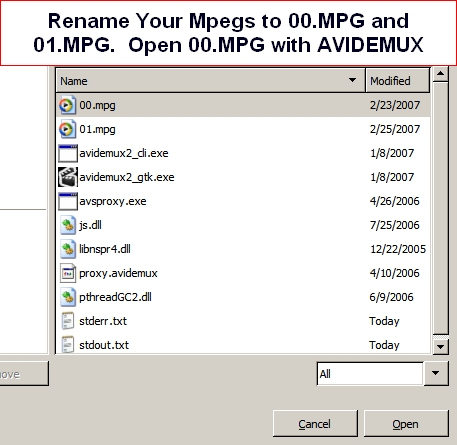The image size is (457, 445).
Task: Click the 4/26/2006 modified date
Action: click(x=395, y=201)
